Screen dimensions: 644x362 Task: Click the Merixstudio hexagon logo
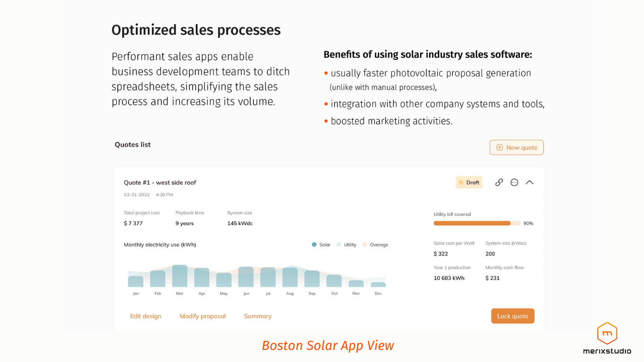(607, 333)
